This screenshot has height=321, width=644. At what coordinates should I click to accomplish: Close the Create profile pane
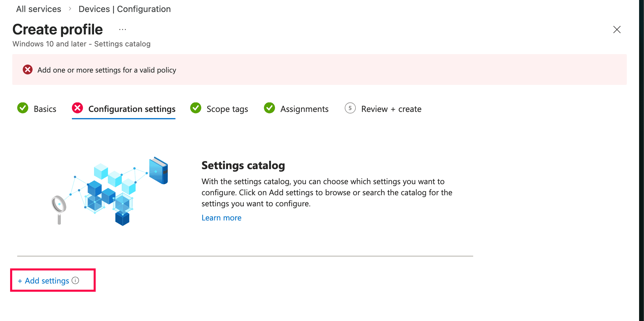tap(617, 30)
